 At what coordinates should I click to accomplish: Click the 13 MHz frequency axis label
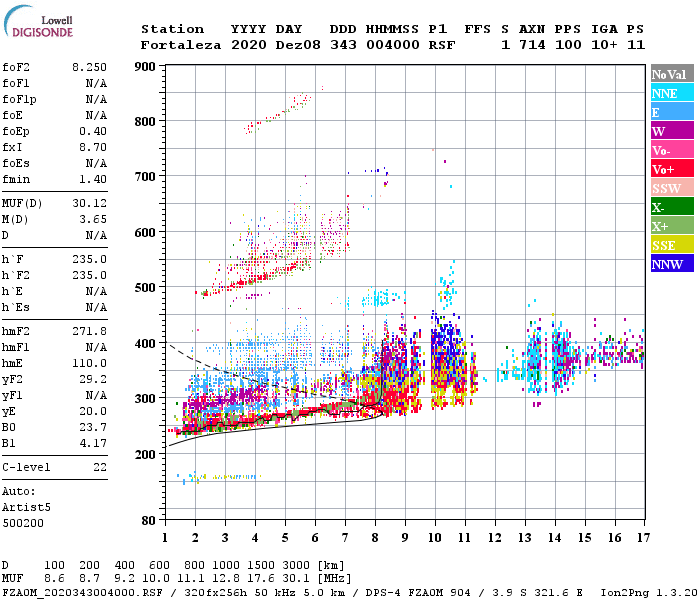525,538
